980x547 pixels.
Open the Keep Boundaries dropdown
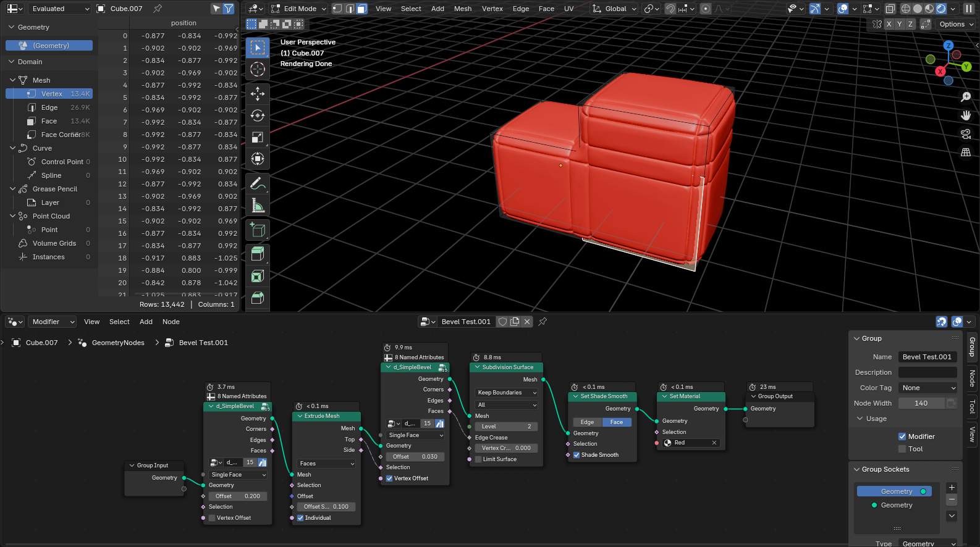(506, 393)
